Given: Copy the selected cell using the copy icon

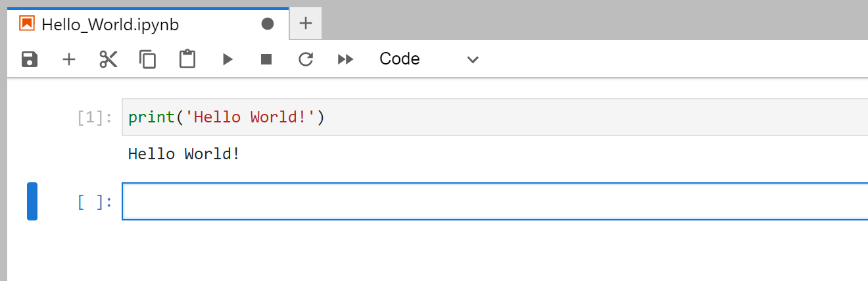Looking at the screenshot, I should 147,59.
